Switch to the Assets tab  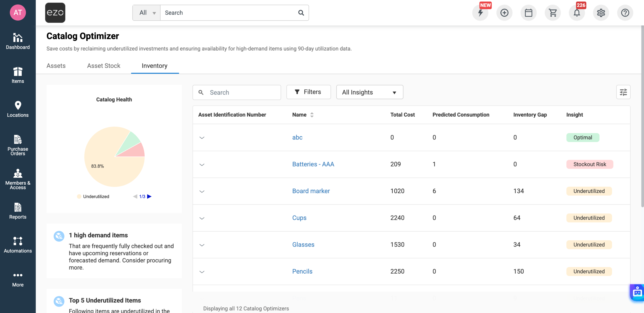click(56, 66)
